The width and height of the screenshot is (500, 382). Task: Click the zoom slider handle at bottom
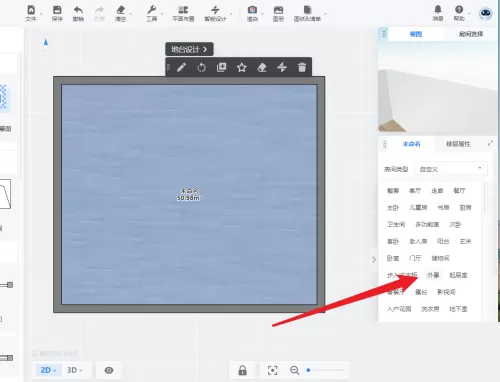pos(308,370)
